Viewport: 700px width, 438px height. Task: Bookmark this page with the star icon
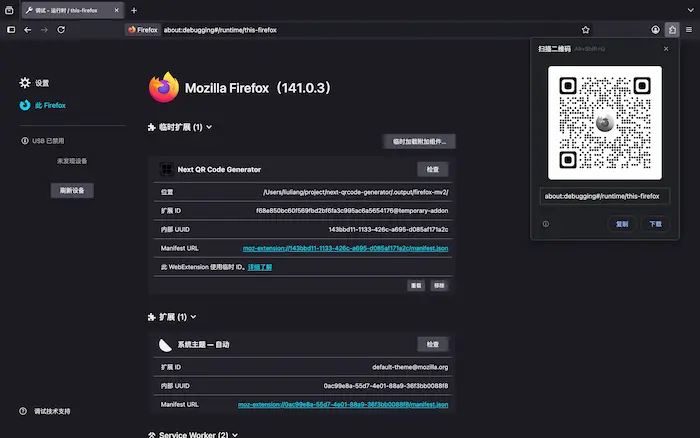coord(586,30)
